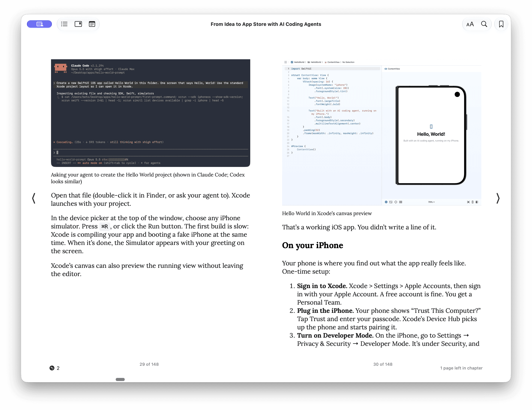Click the back-to-page 2 return button
The width and height of the screenshot is (532, 410).
(54, 368)
